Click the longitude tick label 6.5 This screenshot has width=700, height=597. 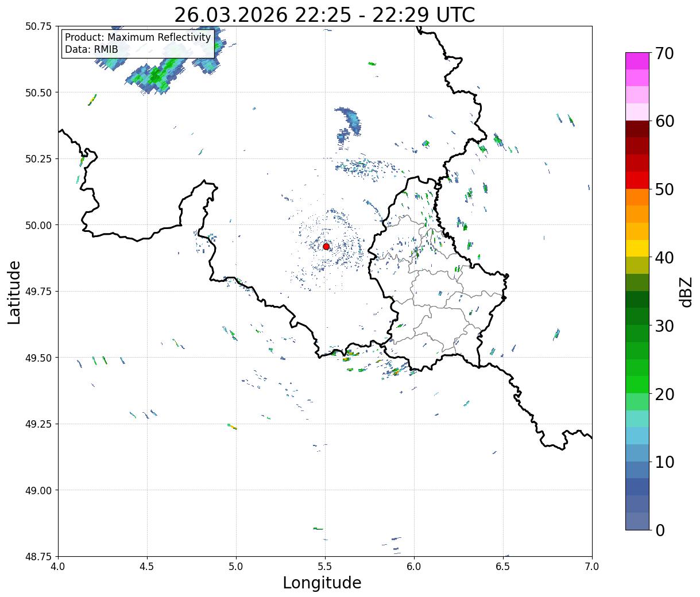[503, 567]
